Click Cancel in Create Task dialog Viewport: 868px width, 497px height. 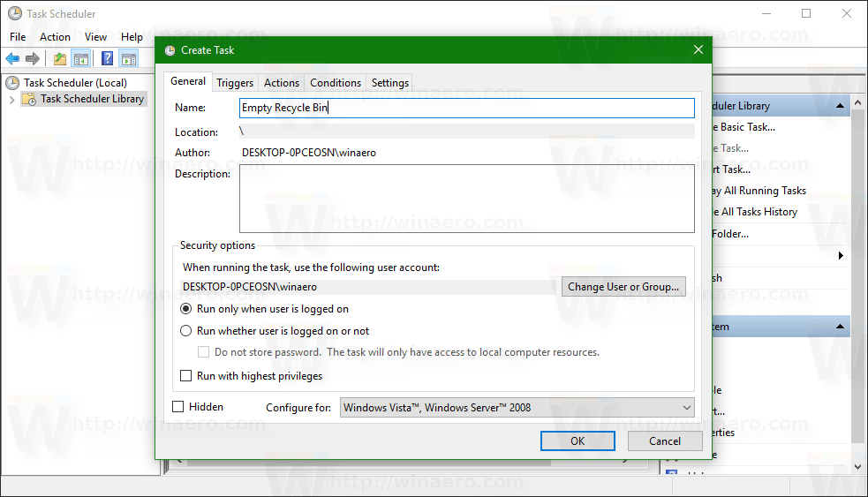(x=665, y=441)
